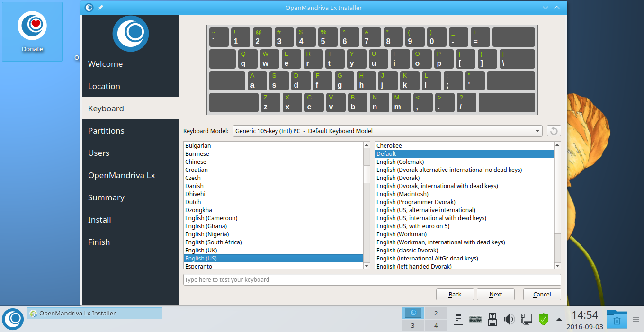Click the highlighted English (US) row
This screenshot has height=332, width=644.
273,258
